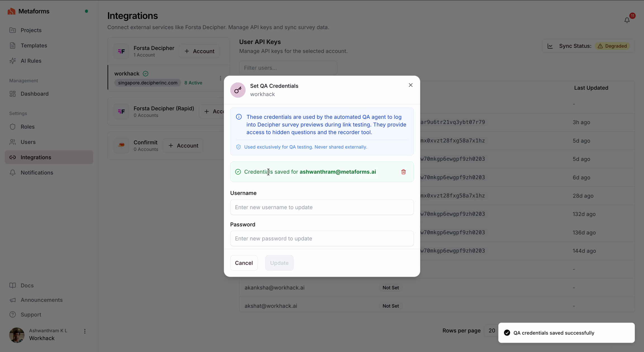Screen dimensions: 644x352
Task: Open the Rows per page dropdown
Action: tap(491, 331)
